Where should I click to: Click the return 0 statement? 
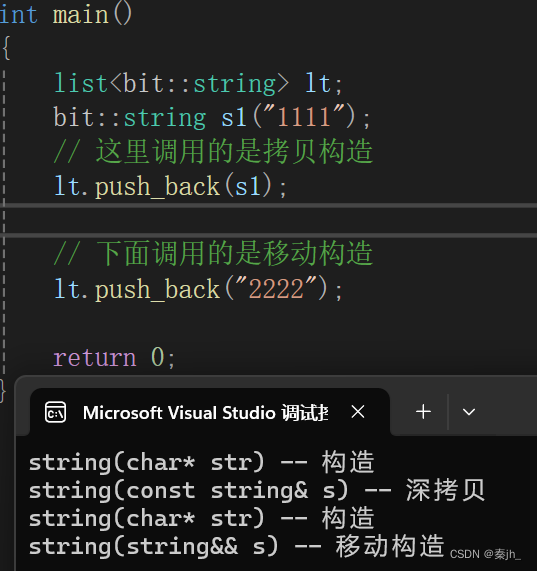point(114,357)
